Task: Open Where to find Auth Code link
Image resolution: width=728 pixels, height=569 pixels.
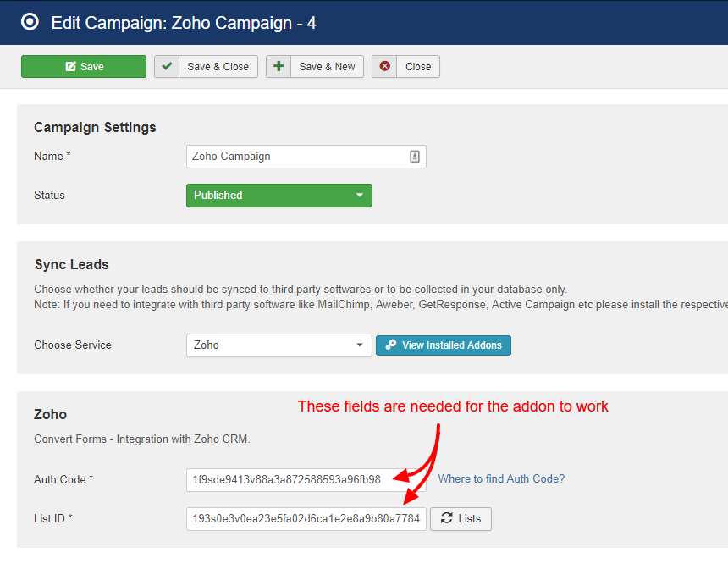Action: point(501,479)
